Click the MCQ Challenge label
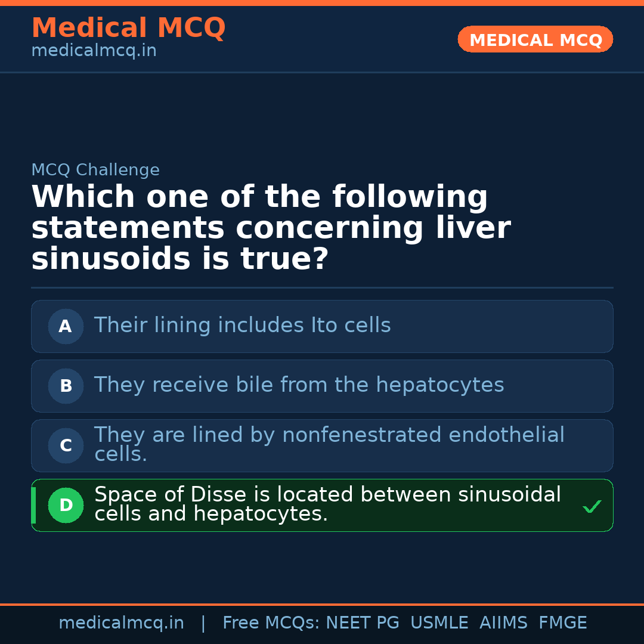 point(95,170)
